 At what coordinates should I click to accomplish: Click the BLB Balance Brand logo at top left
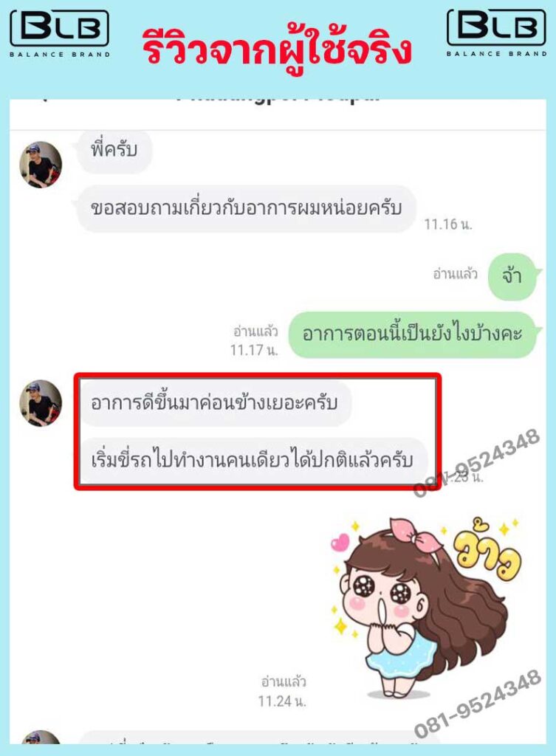point(60,34)
